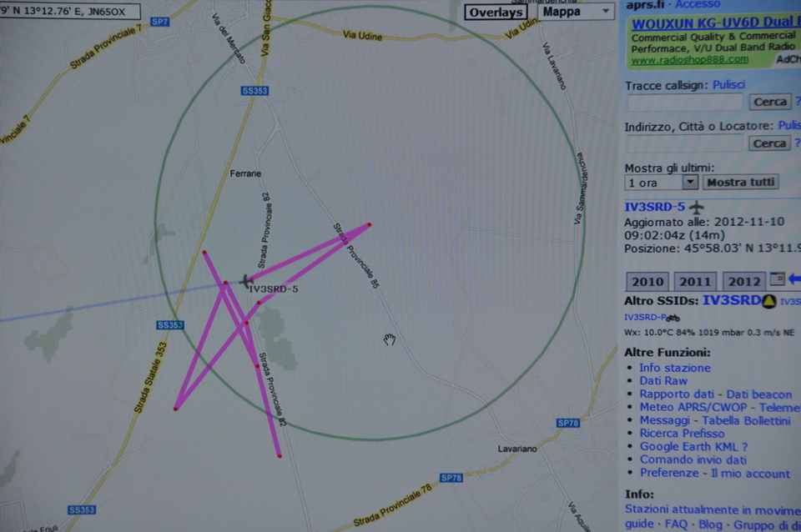The width and height of the screenshot is (801, 532).
Task: Click help question mark beside callsign Cerca
Action: click(x=798, y=102)
